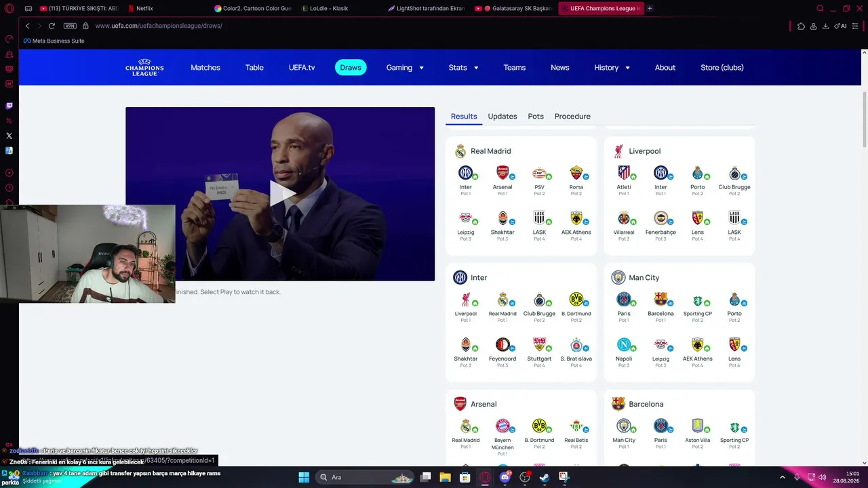Click the Liverpool crest in group header
This screenshot has width=868, height=488.
618,151
